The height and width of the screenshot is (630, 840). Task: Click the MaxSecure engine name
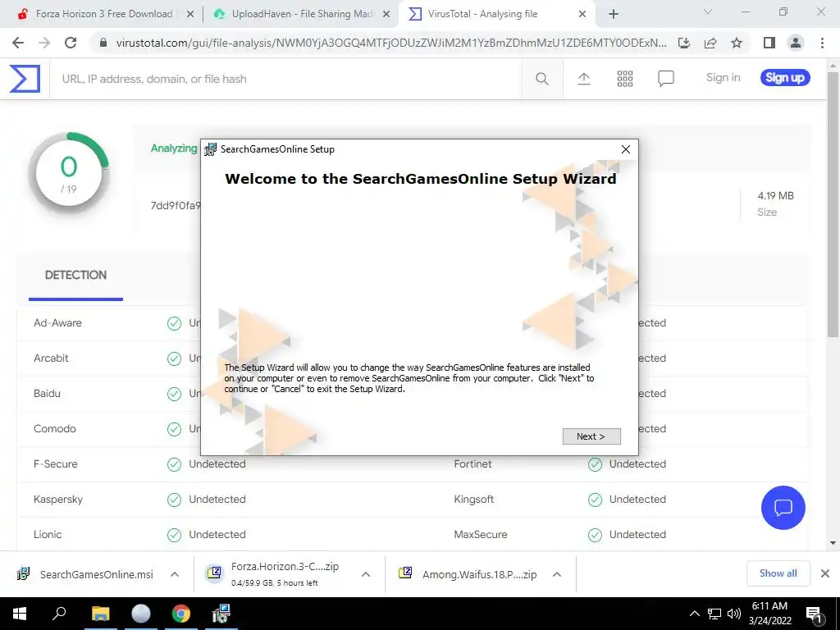click(x=481, y=535)
